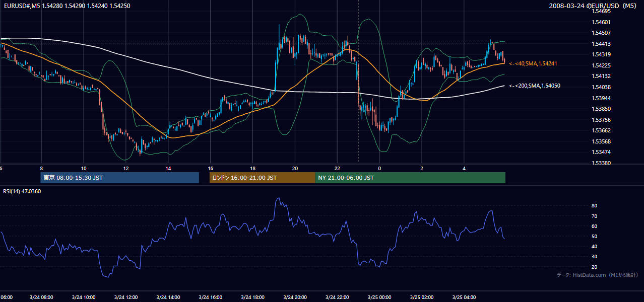
Task: Click hour label 0 under the price chart
Action: tap(379, 169)
